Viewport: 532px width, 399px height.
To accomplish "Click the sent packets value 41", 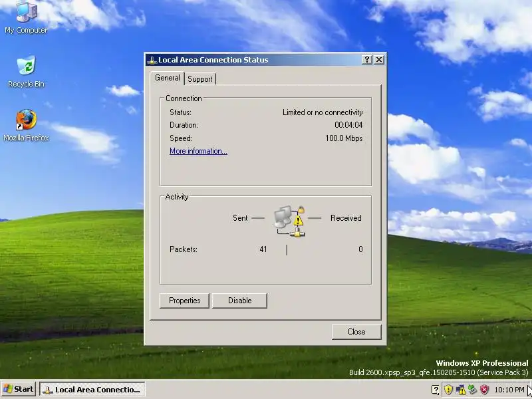I will [x=263, y=249].
